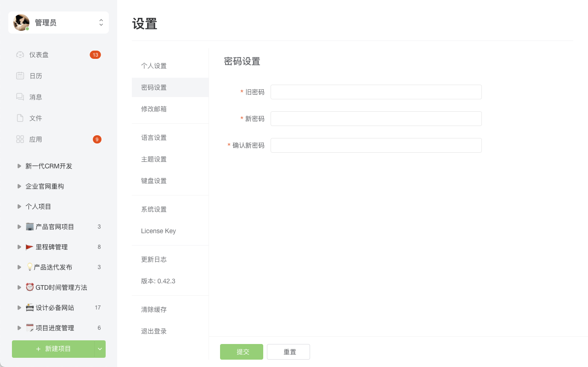Screen dimensions: 588x367
Task: Click the red flag emoji of 里程碑管理
Action: click(30, 247)
